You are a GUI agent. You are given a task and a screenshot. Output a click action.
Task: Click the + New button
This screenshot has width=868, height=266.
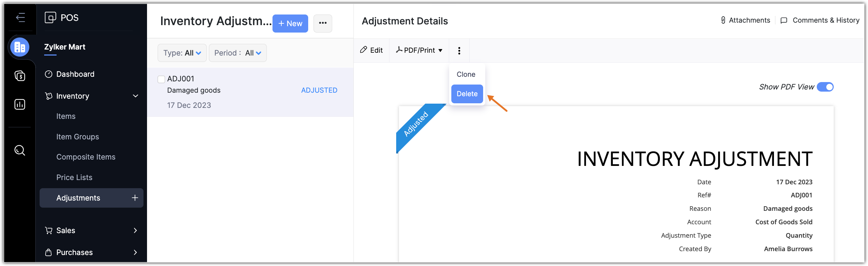(290, 23)
